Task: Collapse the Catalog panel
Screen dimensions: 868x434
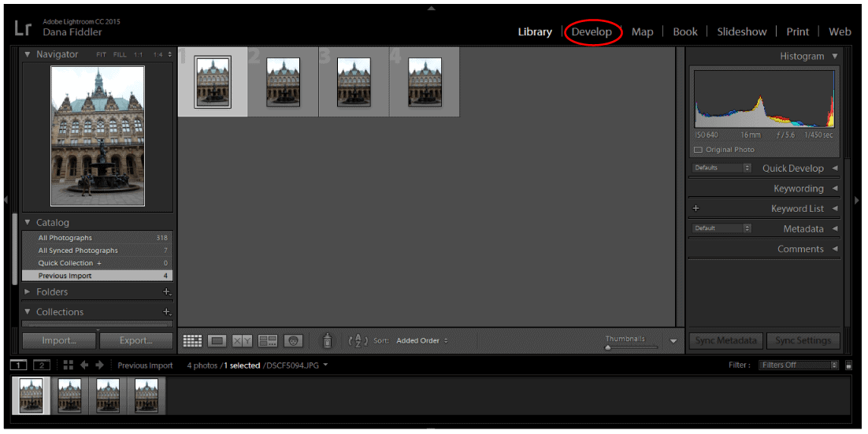Action: pos(27,223)
